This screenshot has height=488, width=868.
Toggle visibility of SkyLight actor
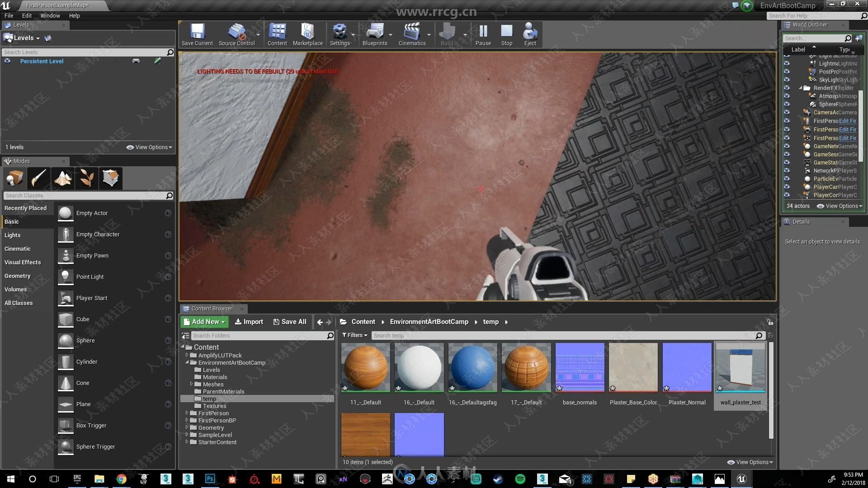[x=787, y=80]
